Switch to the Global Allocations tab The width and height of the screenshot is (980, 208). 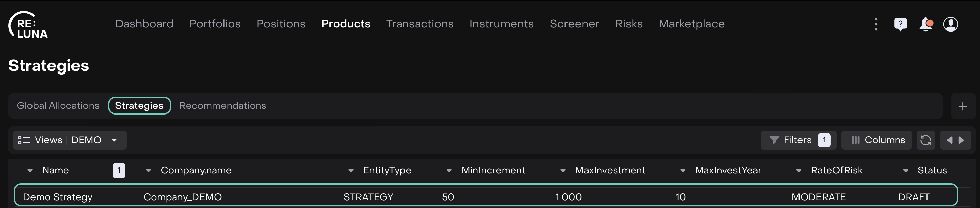(x=58, y=106)
